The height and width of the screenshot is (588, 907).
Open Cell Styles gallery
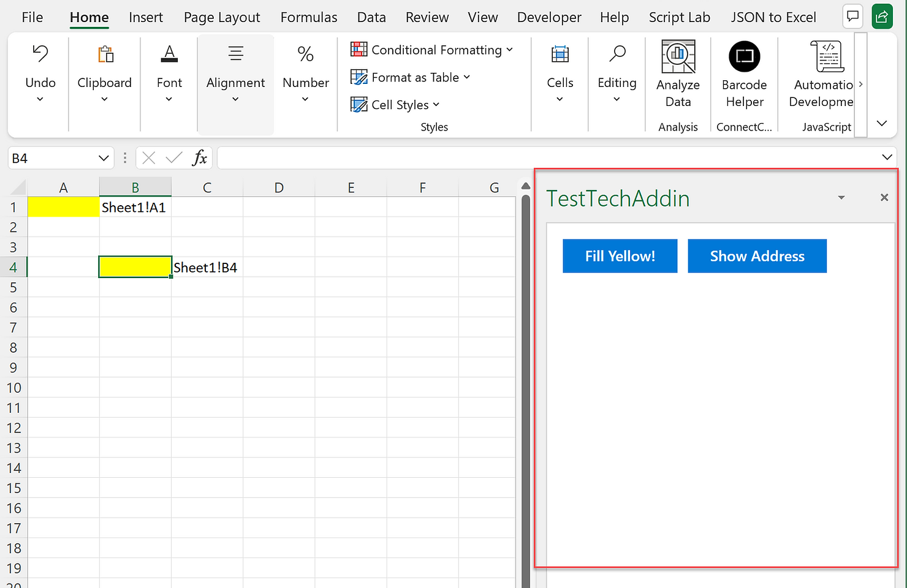395,105
